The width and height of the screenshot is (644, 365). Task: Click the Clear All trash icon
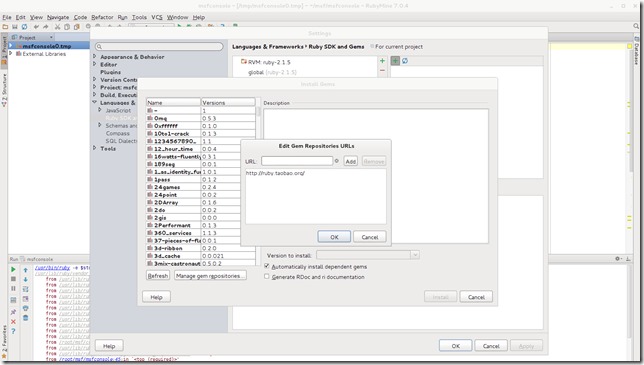click(x=25, y=318)
